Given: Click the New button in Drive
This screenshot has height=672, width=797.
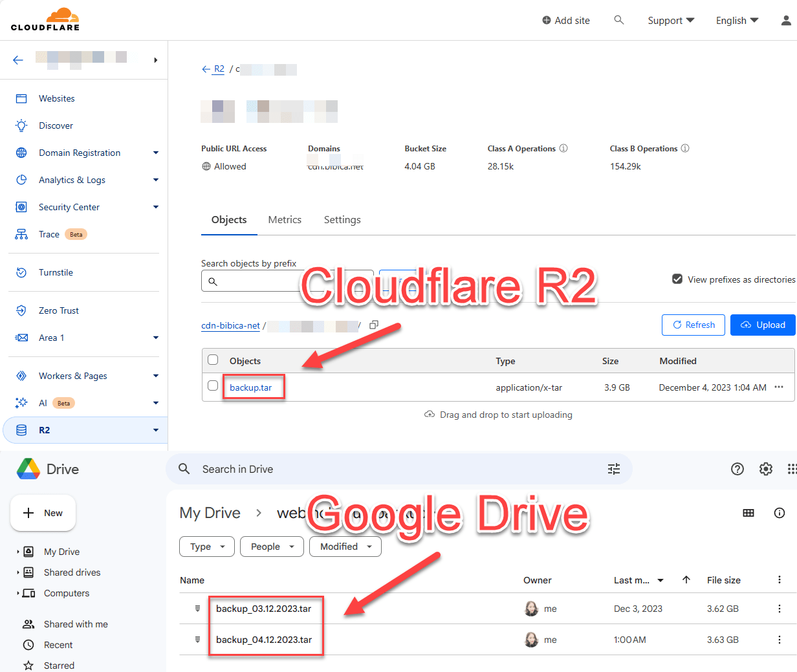Looking at the screenshot, I should coord(43,513).
